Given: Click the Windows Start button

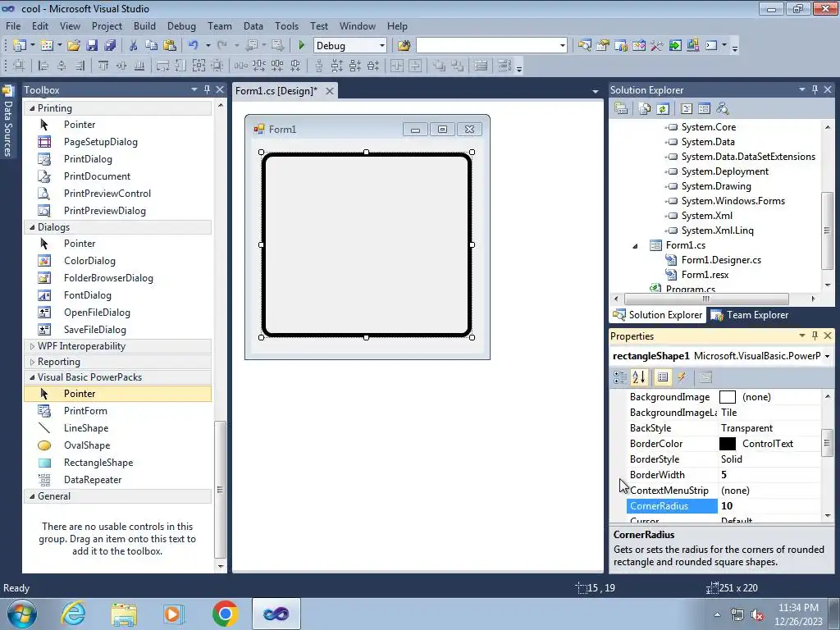Looking at the screenshot, I should (x=22, y=614).
